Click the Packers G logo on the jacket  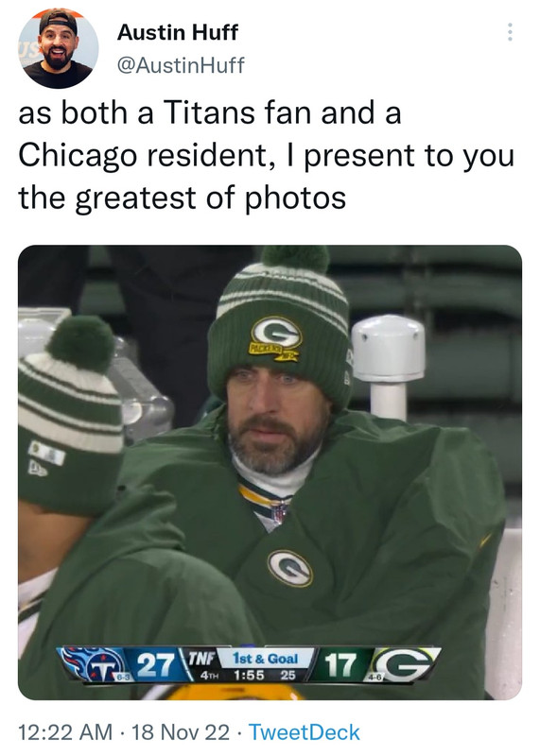290,568
